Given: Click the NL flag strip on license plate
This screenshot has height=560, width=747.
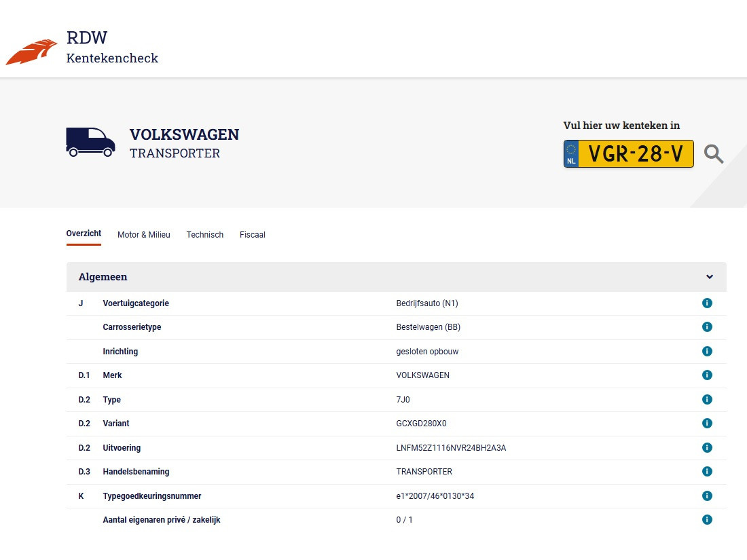Looking at the screenshot, I should [x=571, y=154].
